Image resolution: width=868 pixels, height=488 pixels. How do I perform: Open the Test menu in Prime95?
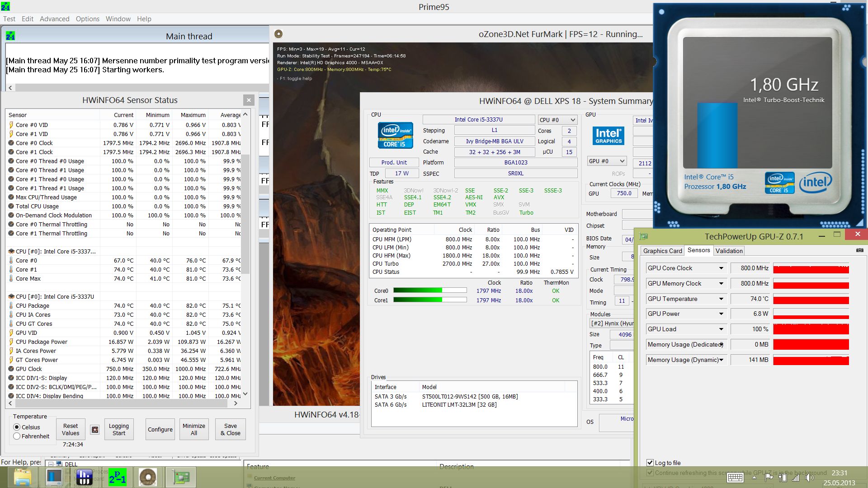[x=9, y=19]
